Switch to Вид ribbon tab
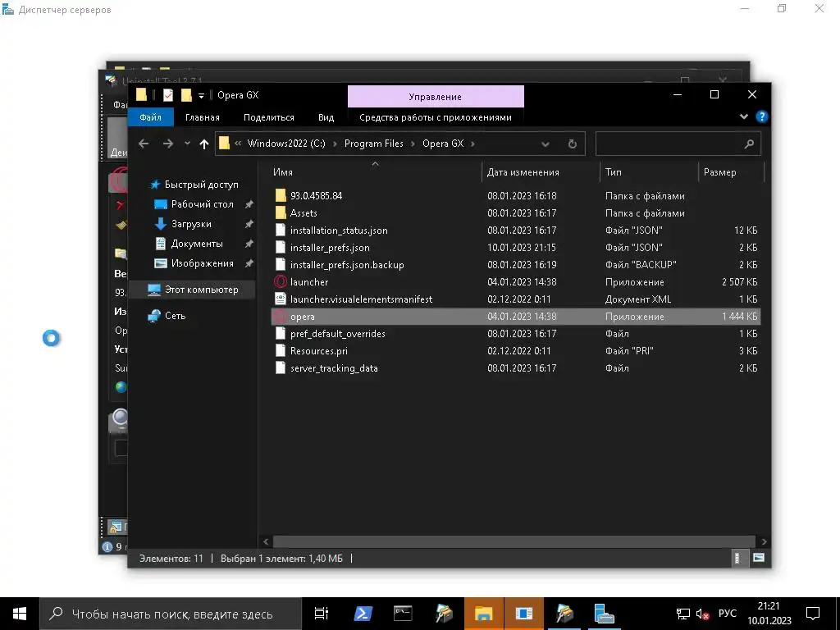This screenshot has width=840, height=630. point(326,117)
